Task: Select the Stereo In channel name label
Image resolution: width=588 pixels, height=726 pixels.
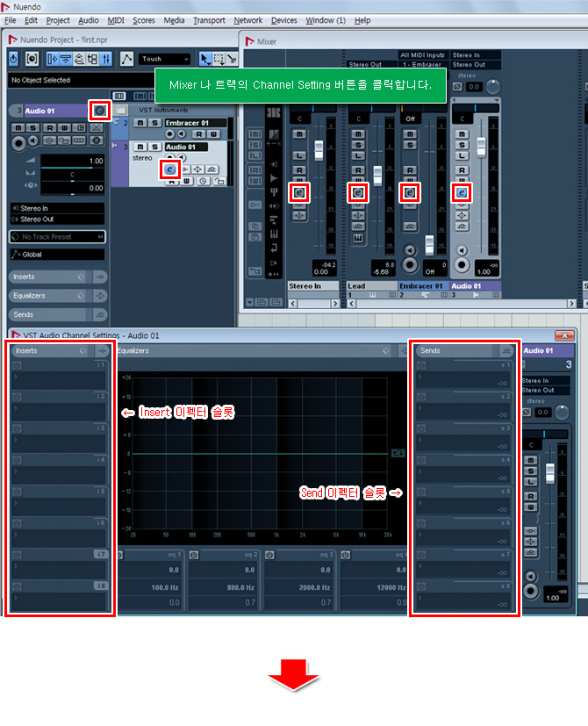Action: click(313, 286)
